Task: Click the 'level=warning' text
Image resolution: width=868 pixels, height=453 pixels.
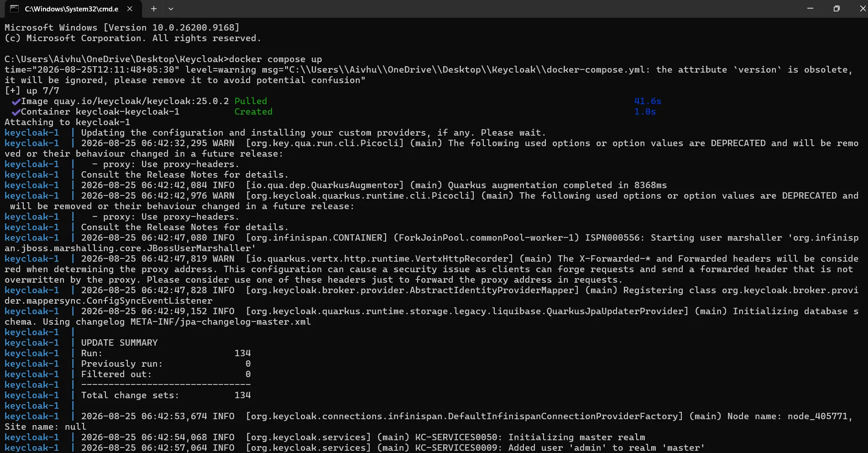Action: (x=220, y=69)
